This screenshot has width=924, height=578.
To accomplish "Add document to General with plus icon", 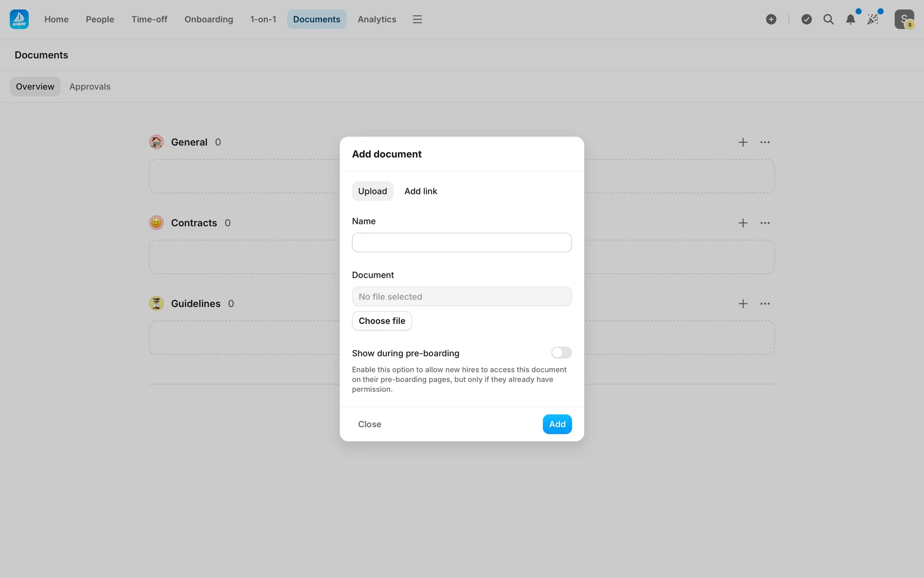I will tap(743, 142).
